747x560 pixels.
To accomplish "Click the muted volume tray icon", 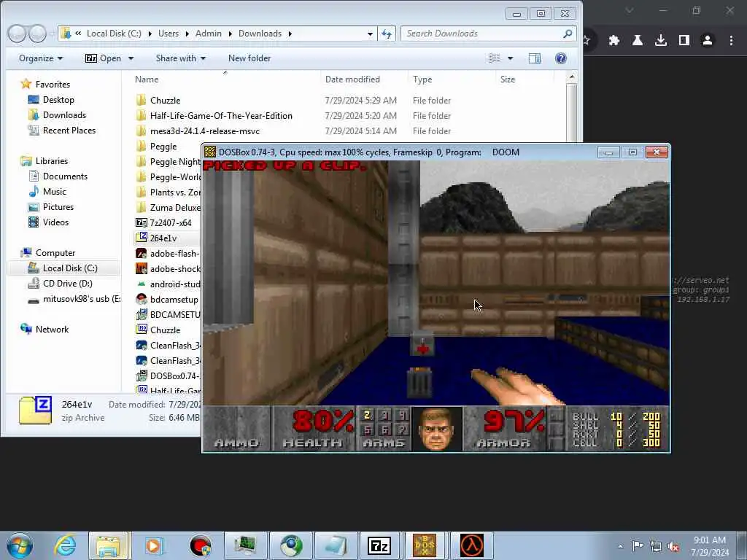I will (x=673, y=546).
